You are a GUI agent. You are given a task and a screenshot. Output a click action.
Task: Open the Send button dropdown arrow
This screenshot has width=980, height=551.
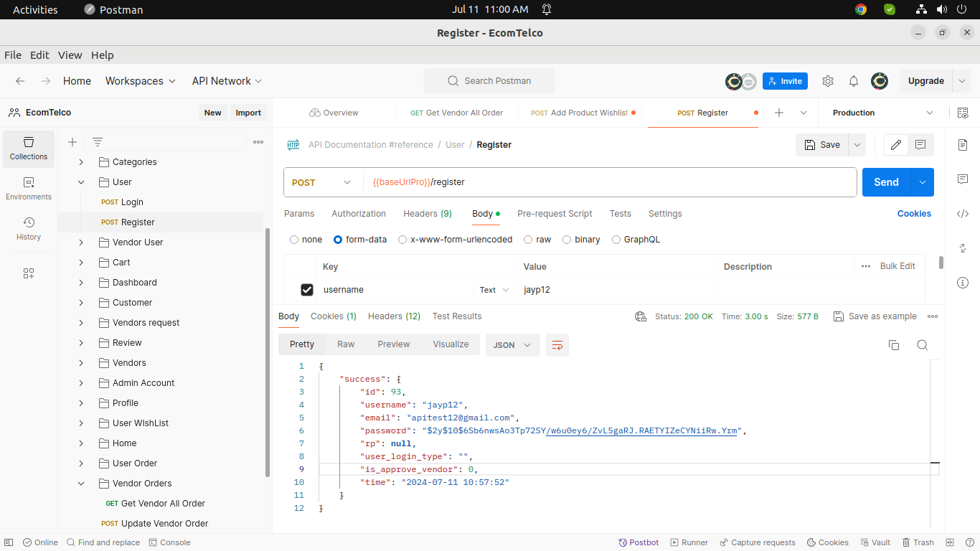[923, 182]
